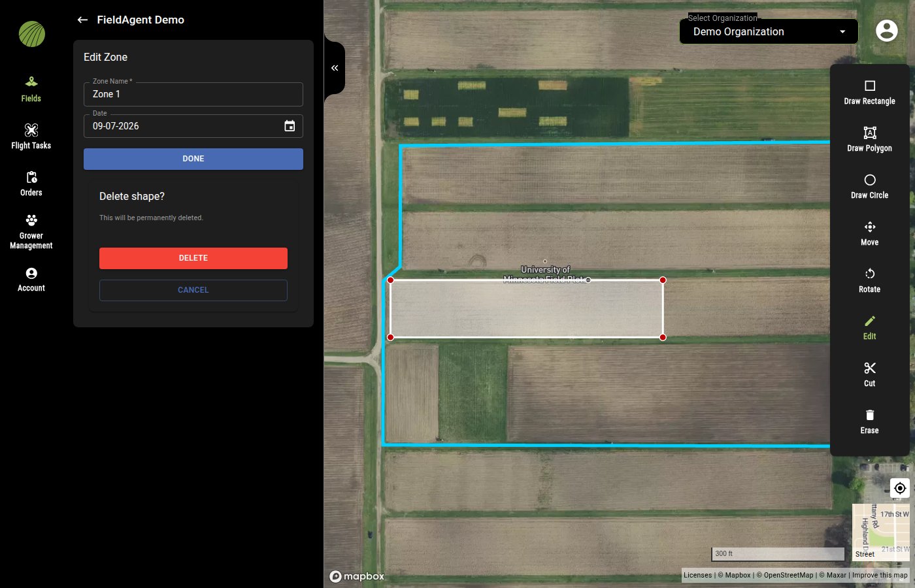This screenshot has width=915, height=588.
Task: Open Grower Management section
Action: (x=31, y=231)
